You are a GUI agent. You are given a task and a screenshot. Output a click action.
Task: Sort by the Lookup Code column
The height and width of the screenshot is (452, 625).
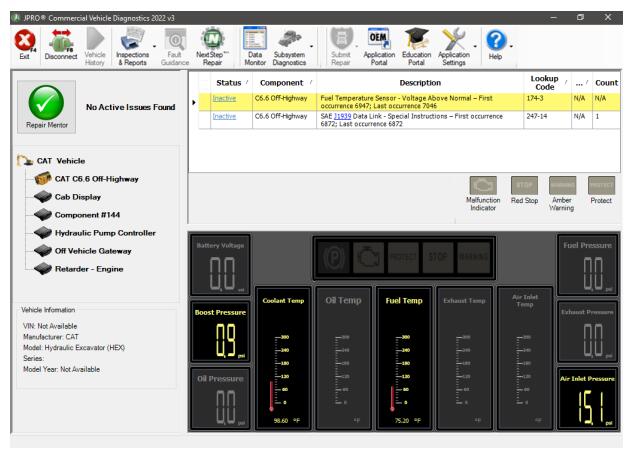click(x=547, y=83)
